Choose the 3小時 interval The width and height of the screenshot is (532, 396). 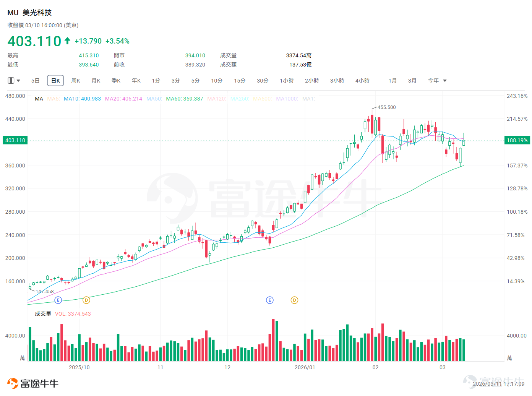pos(337,81)
